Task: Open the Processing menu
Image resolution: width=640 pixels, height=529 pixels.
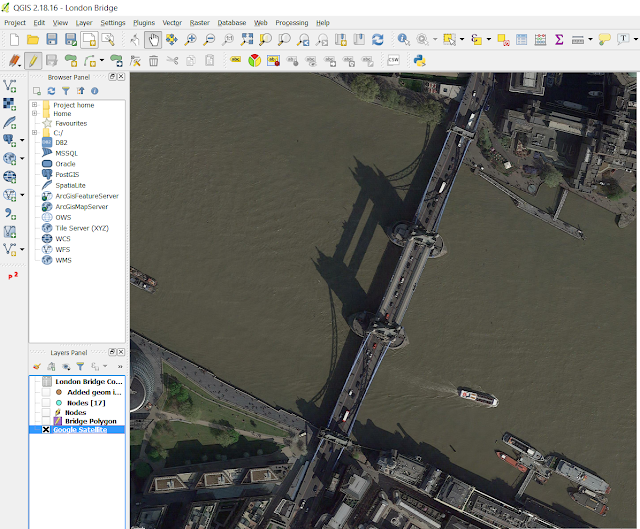Action: click(x=291, y=22)
